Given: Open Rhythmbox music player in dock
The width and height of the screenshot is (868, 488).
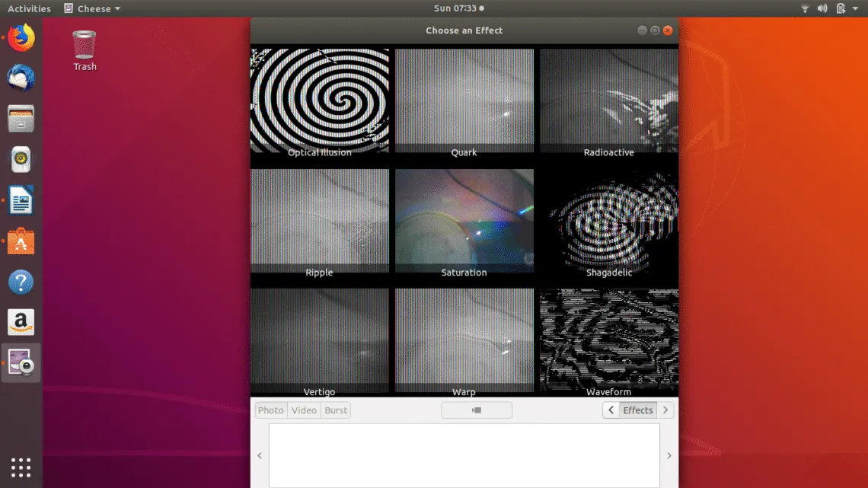Looking at the screenshot, I should [21, 161].
